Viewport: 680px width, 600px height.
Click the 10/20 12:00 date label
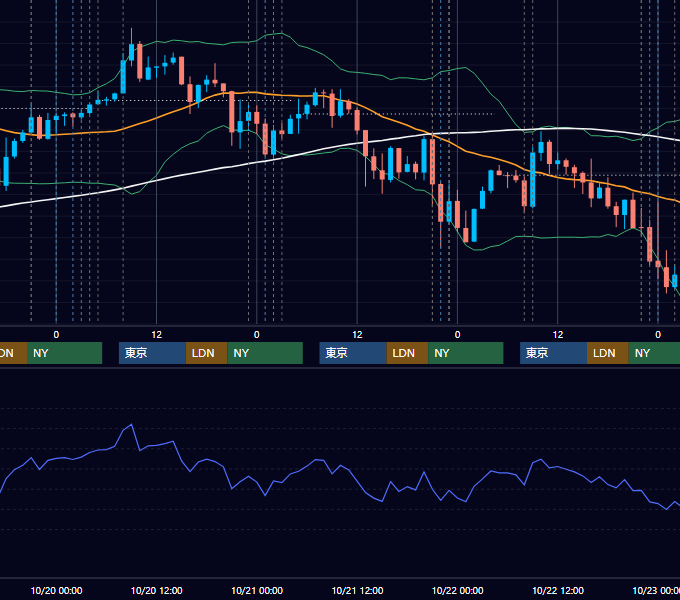click(157, 590)
